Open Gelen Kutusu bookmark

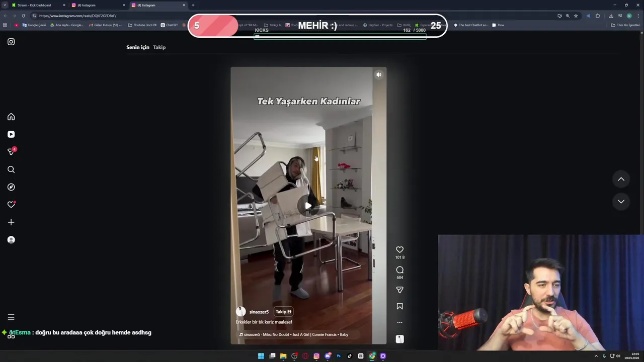click(x=105, y=25)
